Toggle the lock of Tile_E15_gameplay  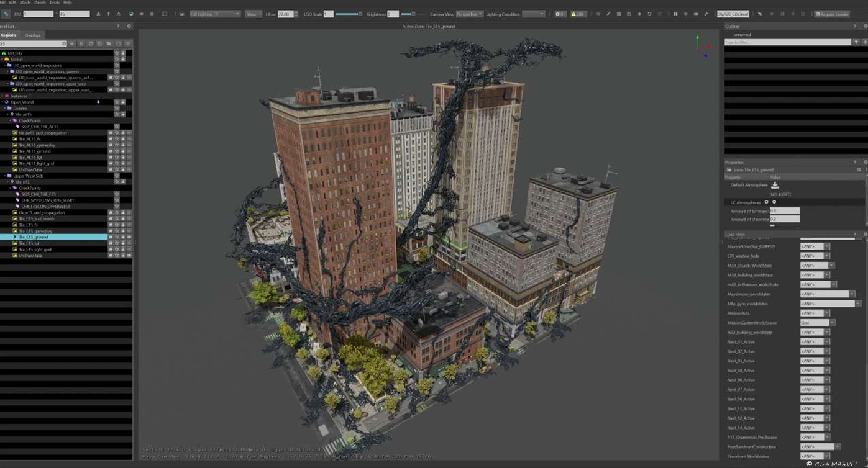pos(123,231)
